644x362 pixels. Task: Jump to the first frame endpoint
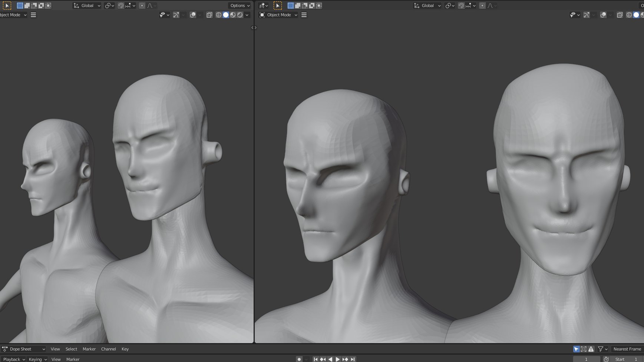pyautogui.click(x=316, y=359)
